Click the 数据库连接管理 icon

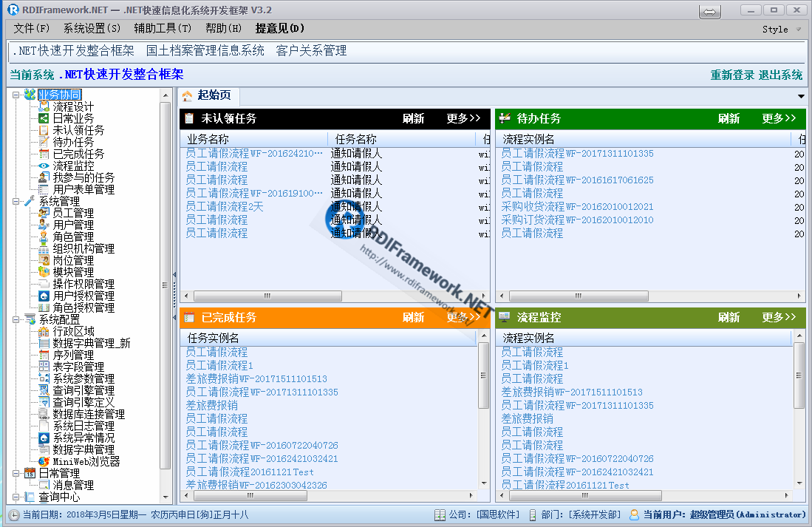pyautogui.click(x=44, y=414)
